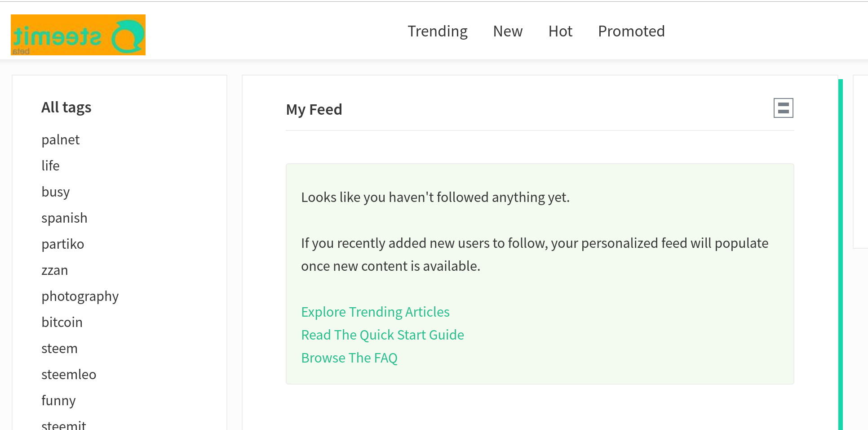The image size is (868, 430).
Task: Open the Trending tab
Action: (438, 31)
